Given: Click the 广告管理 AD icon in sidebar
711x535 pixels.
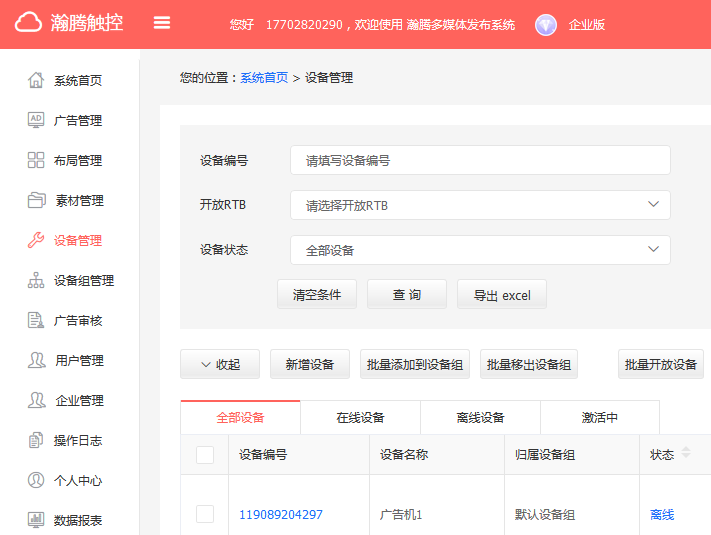Looking at the screenshot, I should pos(36,120).
